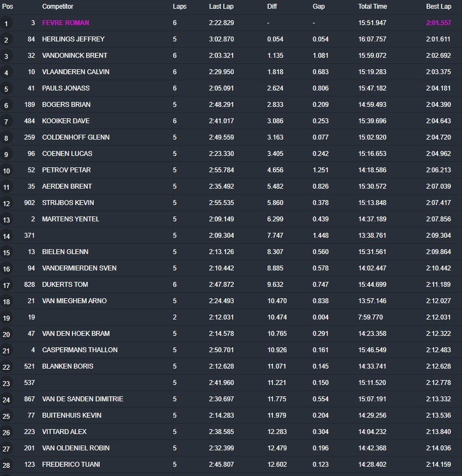
Task: Sort by the Total Time header
Action: (372, 7)
